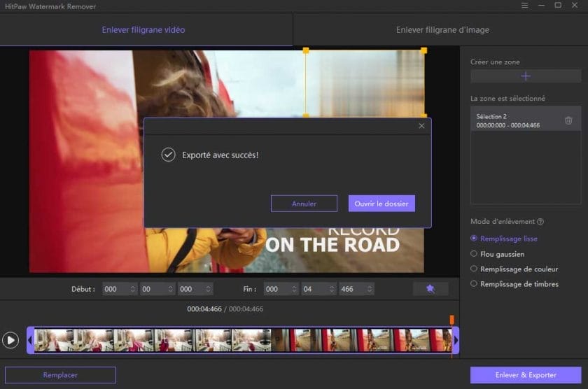This screenshot has height=389, width=588.
Task: Open the hamburger menu in the title bar
Action: coord(525,6)
